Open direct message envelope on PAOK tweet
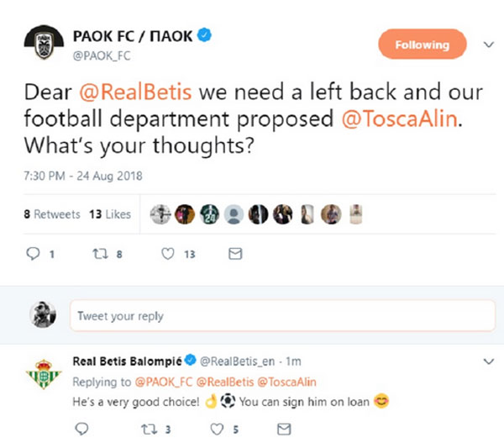Viewport: 504px width, 443px height. pos(236,253)
